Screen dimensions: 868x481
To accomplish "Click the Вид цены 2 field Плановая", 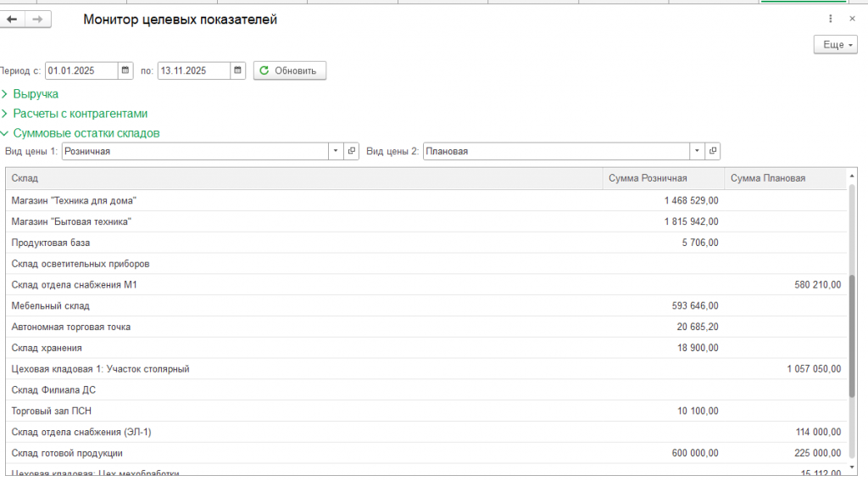I will [556, 151].
